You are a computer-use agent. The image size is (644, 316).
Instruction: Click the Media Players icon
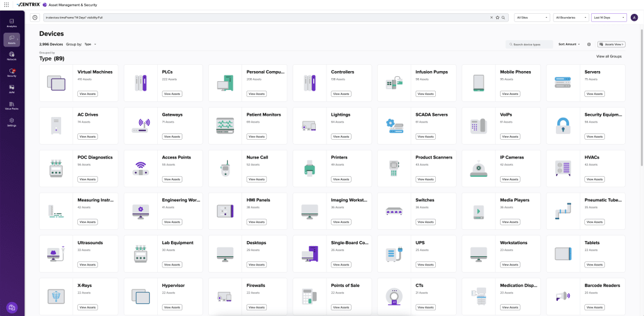479,212
